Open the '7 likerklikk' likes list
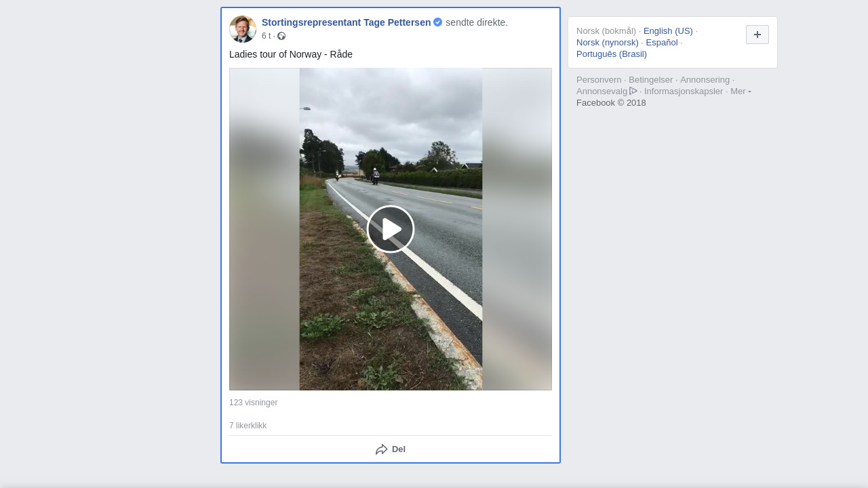Image resolution: width=868 pixels, height=488 pixels. [x=248, y=426]
